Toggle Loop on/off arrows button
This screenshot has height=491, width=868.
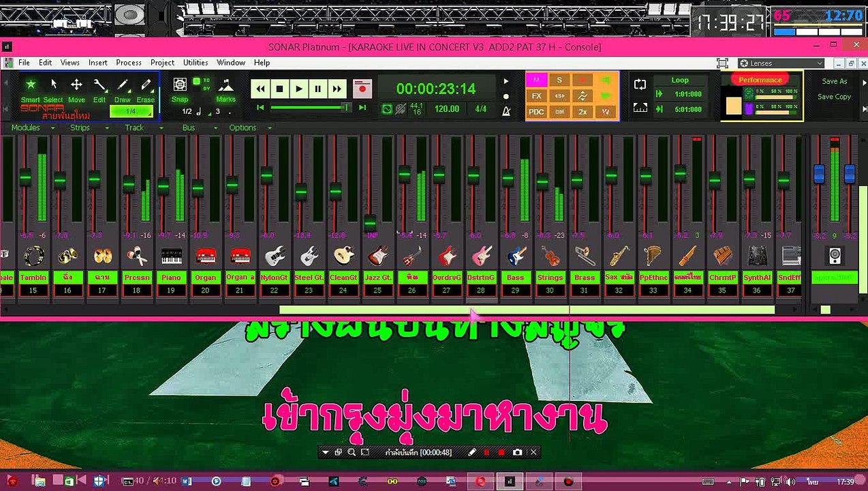(x=640, y=85)
